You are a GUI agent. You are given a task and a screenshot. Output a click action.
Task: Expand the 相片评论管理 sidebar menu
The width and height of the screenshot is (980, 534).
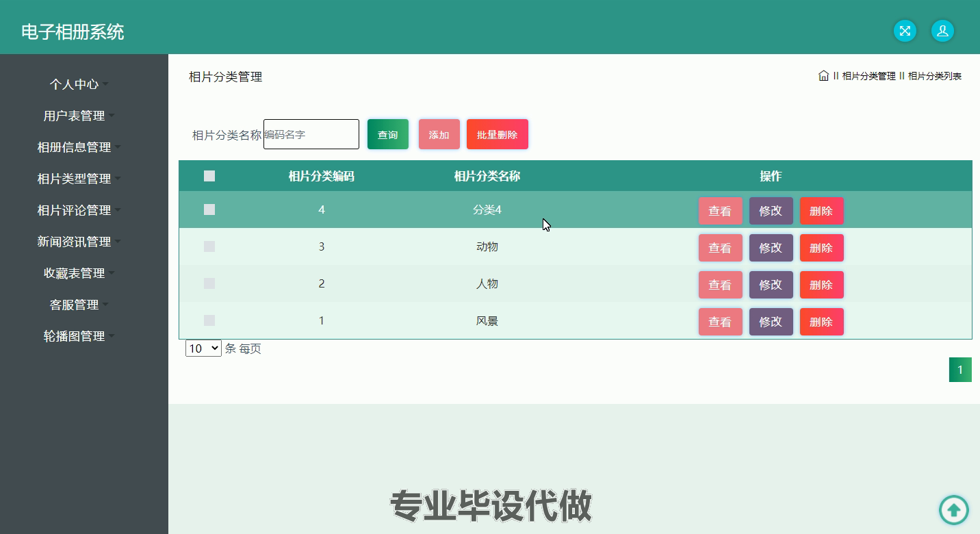coord(79,210)
